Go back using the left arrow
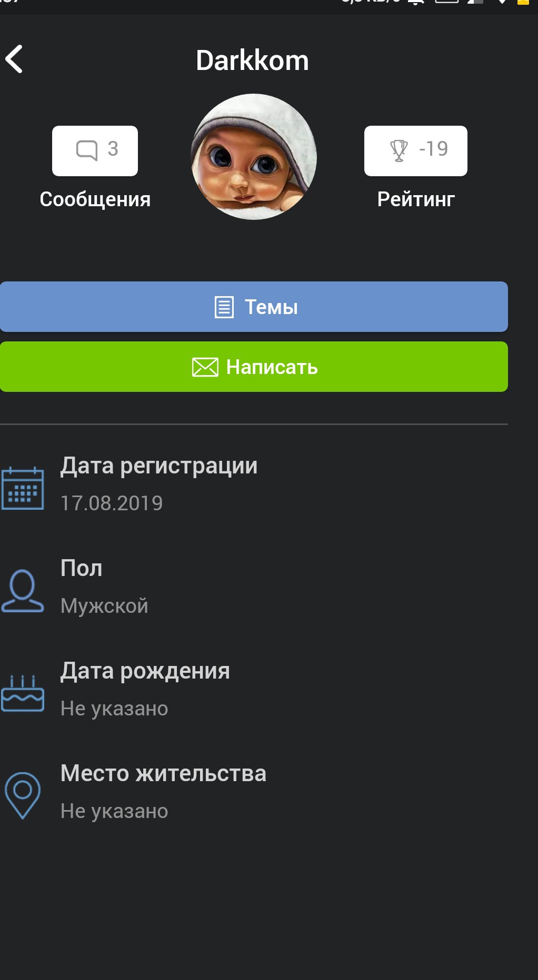Image resolution: width=538 pixels, height=980 pixels. point(14,59)
